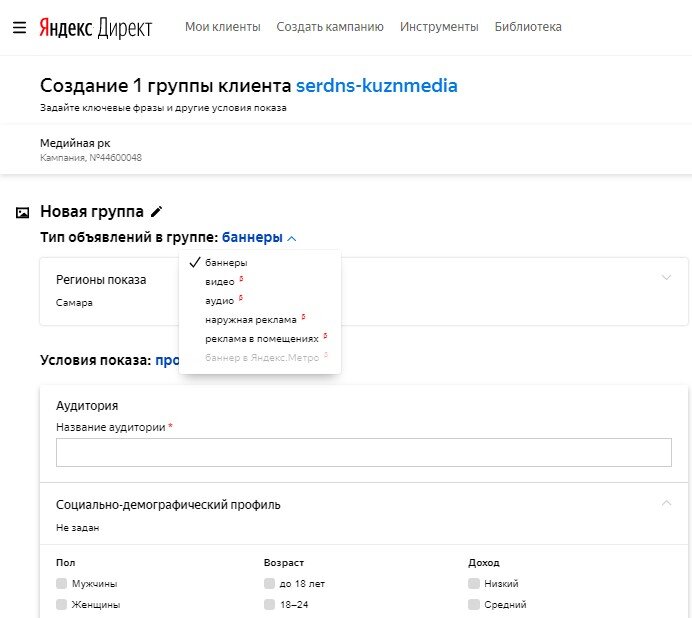Expand the Регионы показа section chevron
Screen dimensions: 692x618
[x=666, y=277]
